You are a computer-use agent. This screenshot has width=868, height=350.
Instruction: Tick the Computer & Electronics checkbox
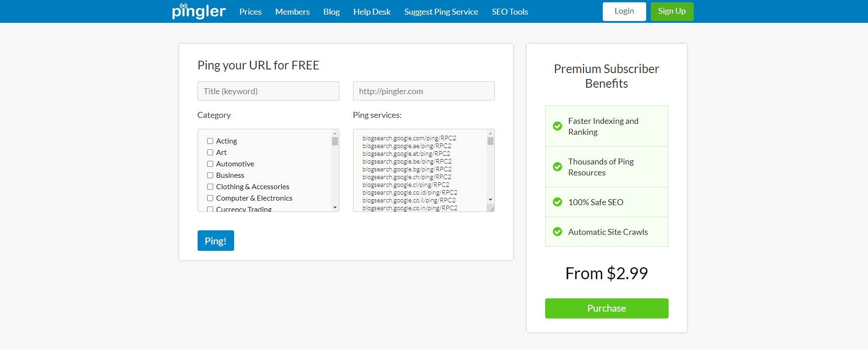(210, 198)
